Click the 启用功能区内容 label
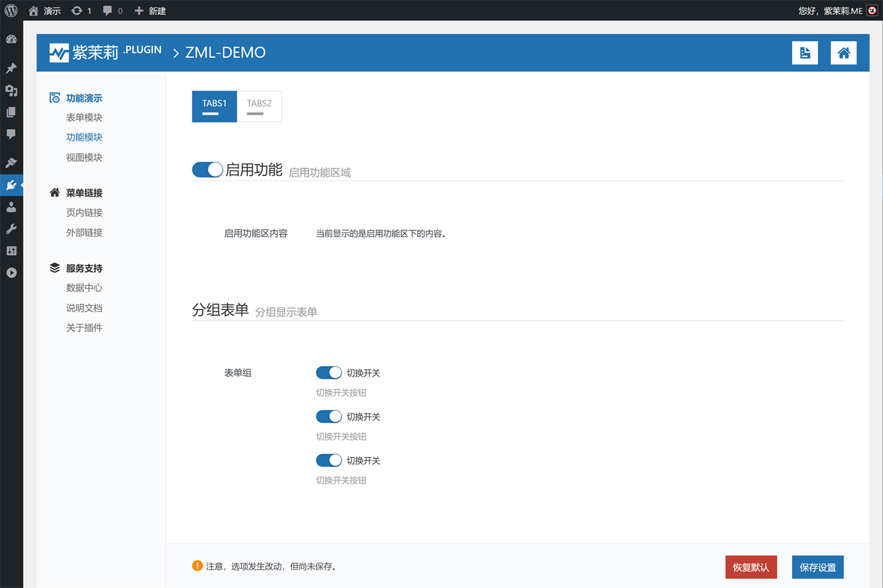883x588 pixels. point(256,234)
